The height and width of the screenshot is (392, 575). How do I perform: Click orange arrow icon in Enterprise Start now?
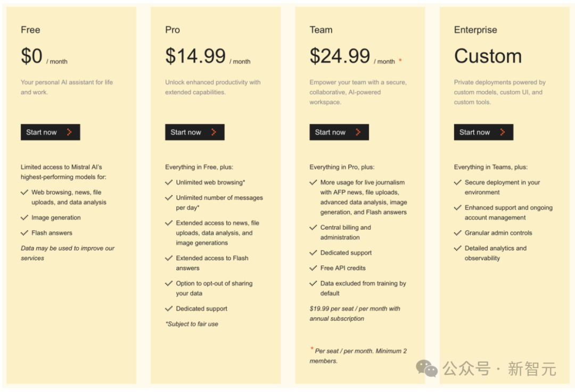click(503, 132)
